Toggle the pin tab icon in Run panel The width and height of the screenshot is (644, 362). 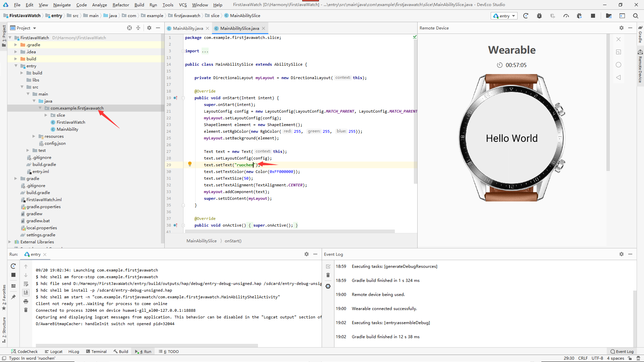[13, 297]
